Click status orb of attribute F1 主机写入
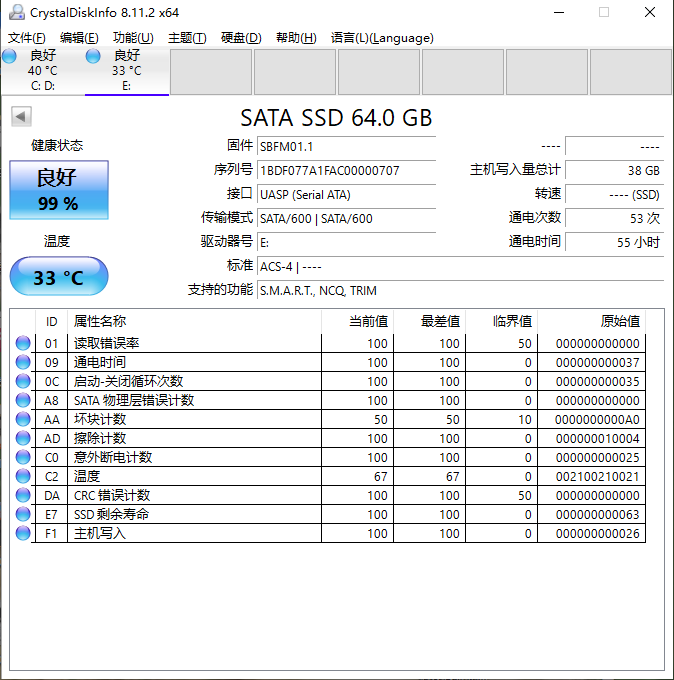The width and height of the screenshot is (674, 680). 23,533
